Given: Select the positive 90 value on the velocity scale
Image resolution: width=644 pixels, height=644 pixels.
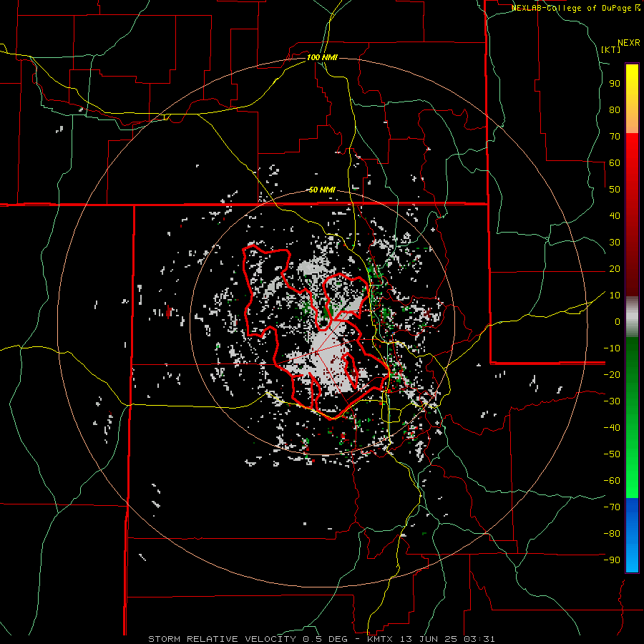Looking at the screenshot, I should point(615,84).
